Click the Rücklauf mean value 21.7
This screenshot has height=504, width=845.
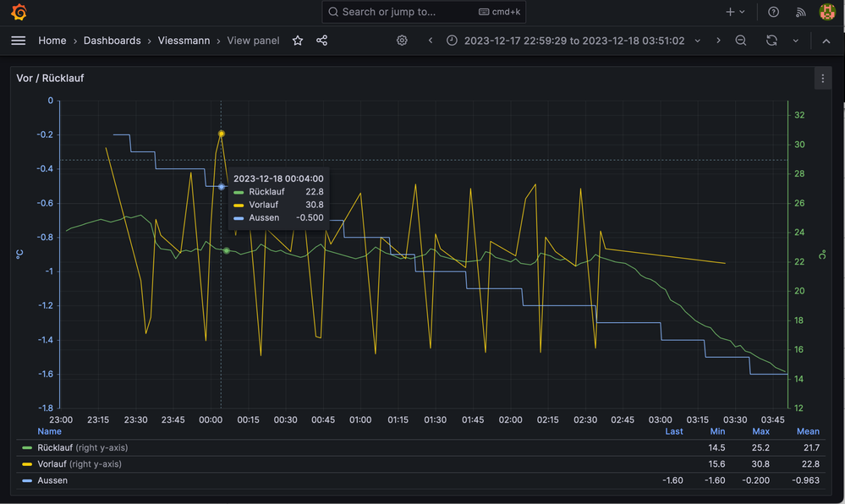[811, 447]
